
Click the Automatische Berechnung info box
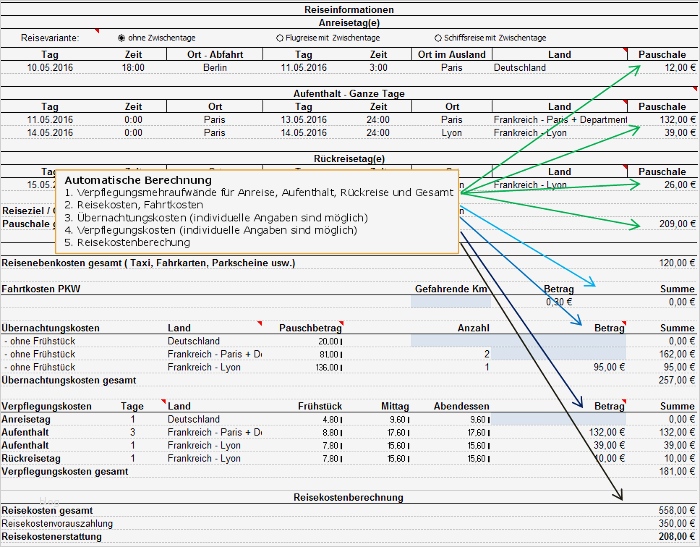coord(257,212)
